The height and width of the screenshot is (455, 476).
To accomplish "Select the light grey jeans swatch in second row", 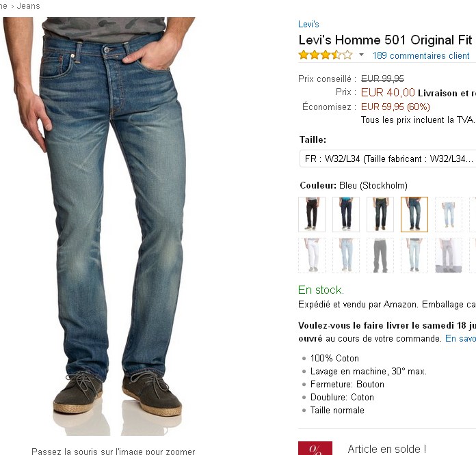I will (x=449, y=256).
